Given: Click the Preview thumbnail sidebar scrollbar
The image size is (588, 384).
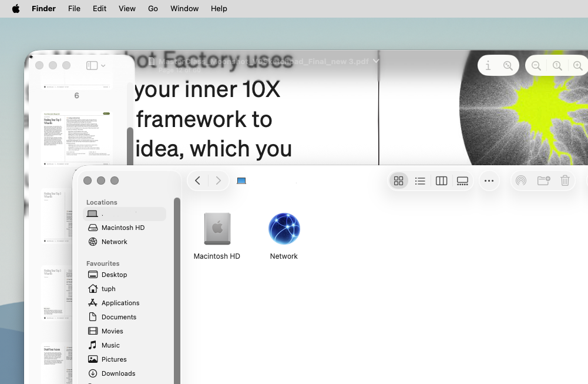Looking at the screenshot, I should click(x=130, y=146).
